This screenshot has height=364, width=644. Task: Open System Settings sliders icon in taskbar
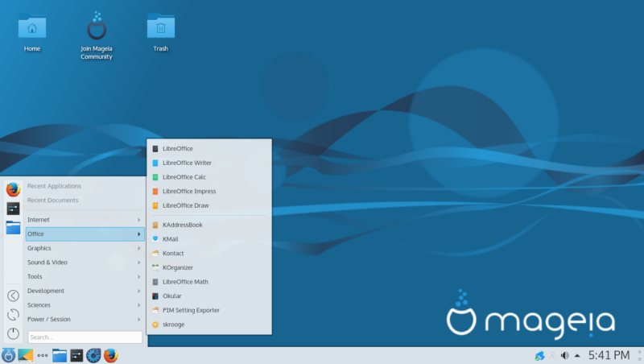tap(76, 355)
